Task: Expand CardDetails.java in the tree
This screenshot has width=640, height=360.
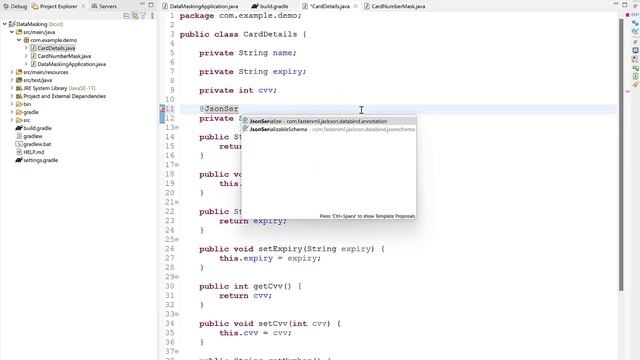Action: coord(26,48)
